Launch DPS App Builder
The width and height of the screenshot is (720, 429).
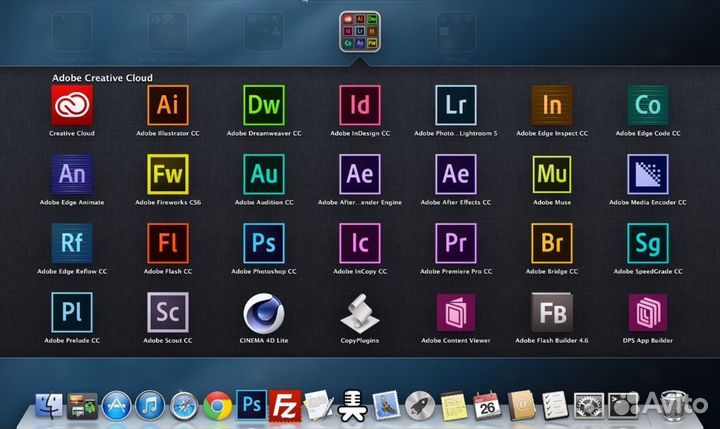[x=648, y=313]
